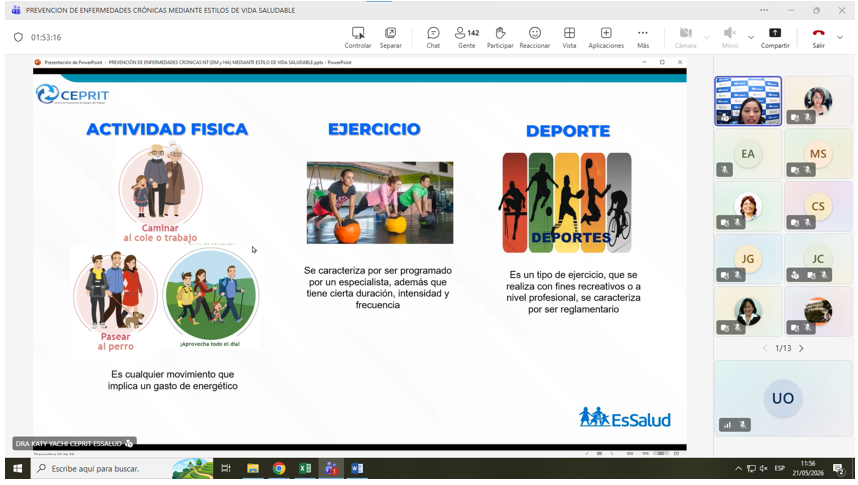Click muted mic icon on CS tile
Image resolution: width=858 pixels, height=485 pixels.
click(808, 223)
